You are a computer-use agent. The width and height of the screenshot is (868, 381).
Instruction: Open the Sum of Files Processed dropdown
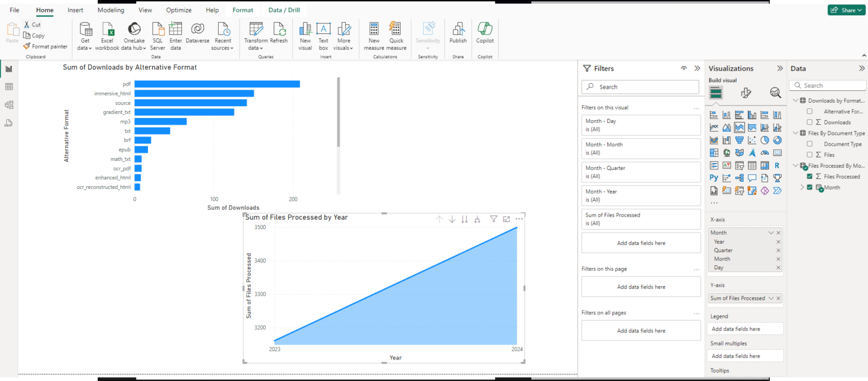pos(771,298)
